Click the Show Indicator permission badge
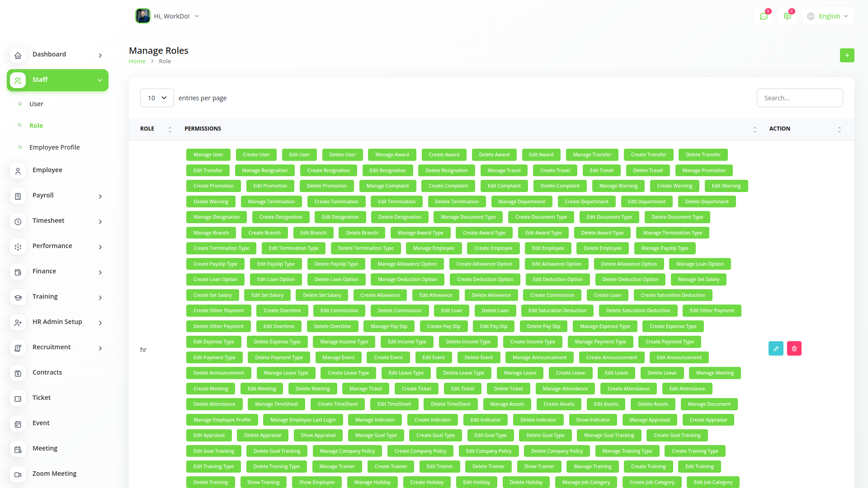The width and height of the screenshot is (868, 488). click(x=593, y=420)
